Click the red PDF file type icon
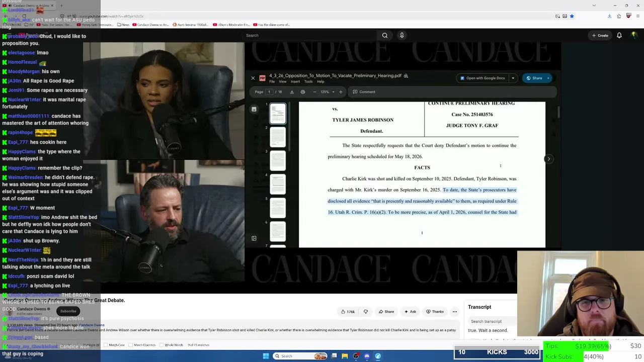This screenshot has height=362, width=644. (262, 78)
